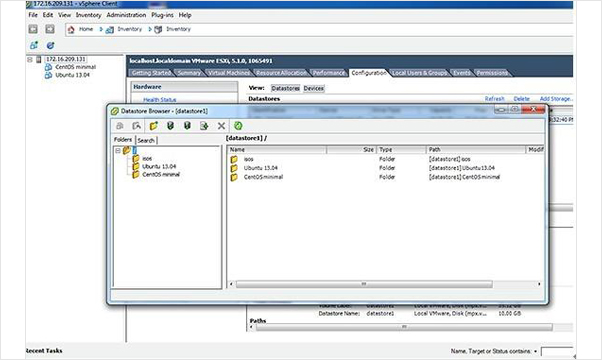This screenshot has width=602, height=360.
Task: Select isos folder in Datastore Browser tree
Action: click(x=147, y=159)
